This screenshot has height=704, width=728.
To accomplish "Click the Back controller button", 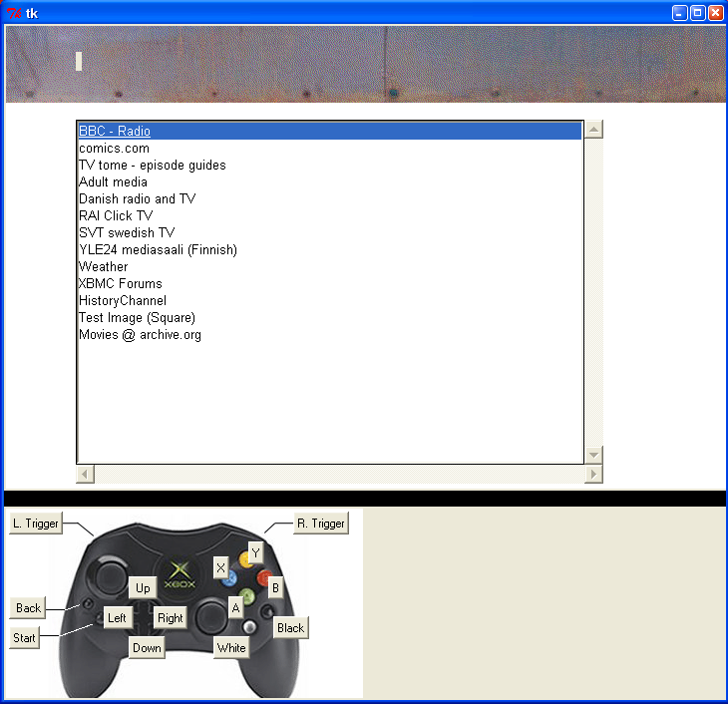I will (x=28, y=608).
